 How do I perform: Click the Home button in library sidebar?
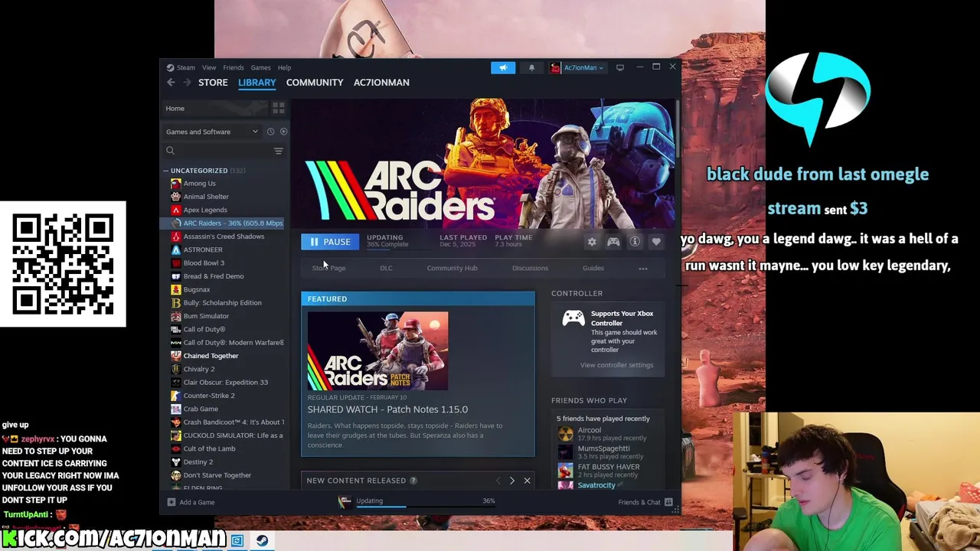point(216,108)
